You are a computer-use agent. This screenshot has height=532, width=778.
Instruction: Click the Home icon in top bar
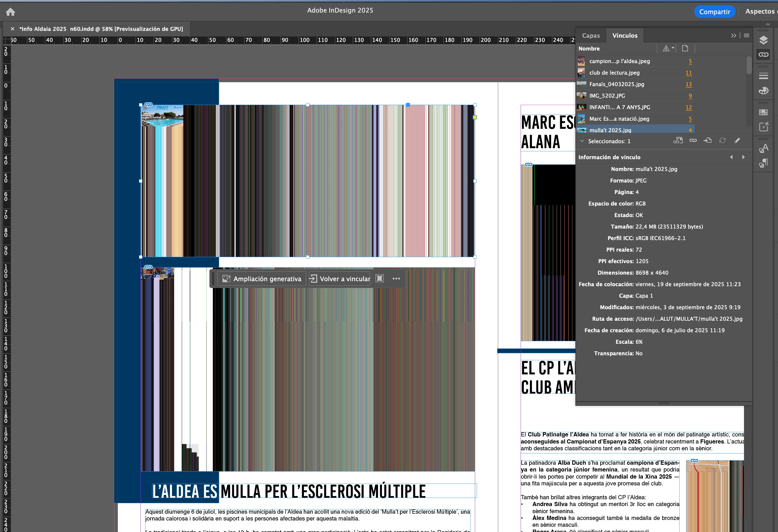coord(10,12)
